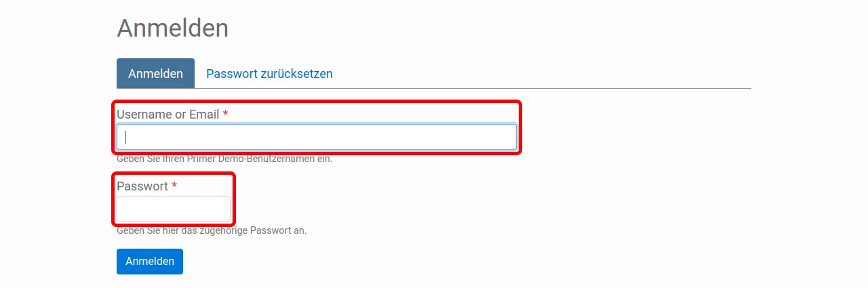Focus the Passwort input box
This screenshot has width=868, height=288.
[x=174, y=209]
